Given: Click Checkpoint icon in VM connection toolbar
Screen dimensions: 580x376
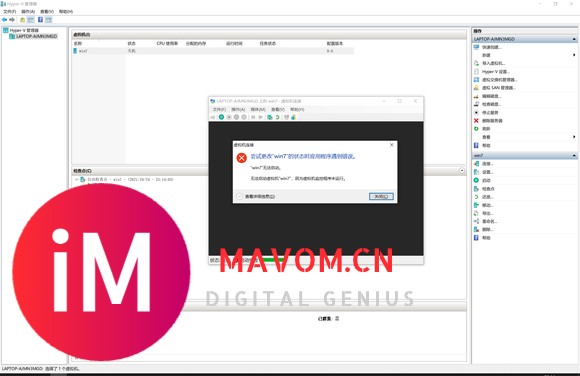Looking at the screenshot, I should 270,117.
